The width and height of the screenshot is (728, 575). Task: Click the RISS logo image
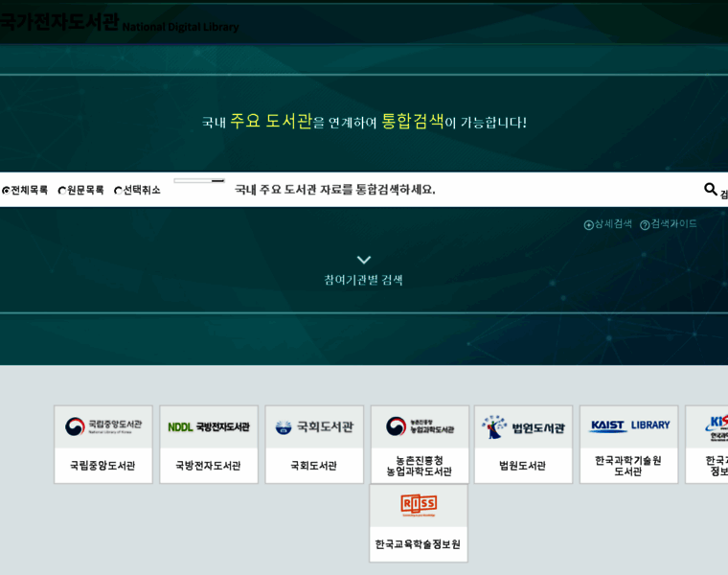tap(419, 505)
